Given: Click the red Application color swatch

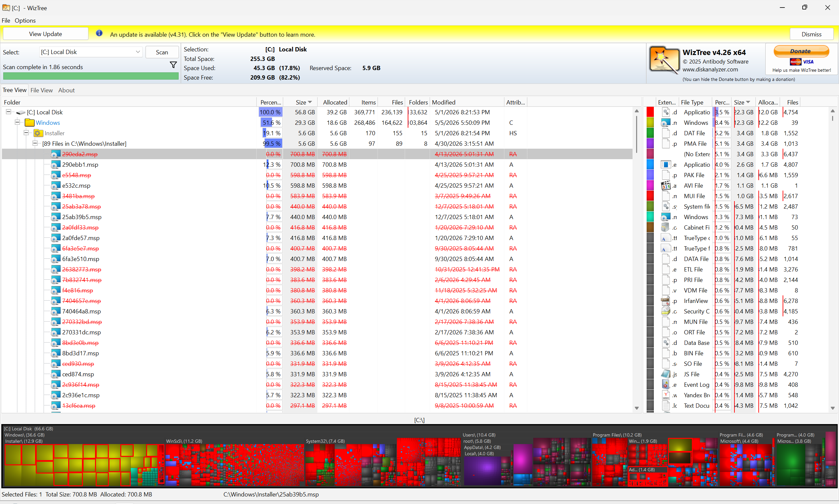Looking at the screenshot, I should tap(650, 112).
